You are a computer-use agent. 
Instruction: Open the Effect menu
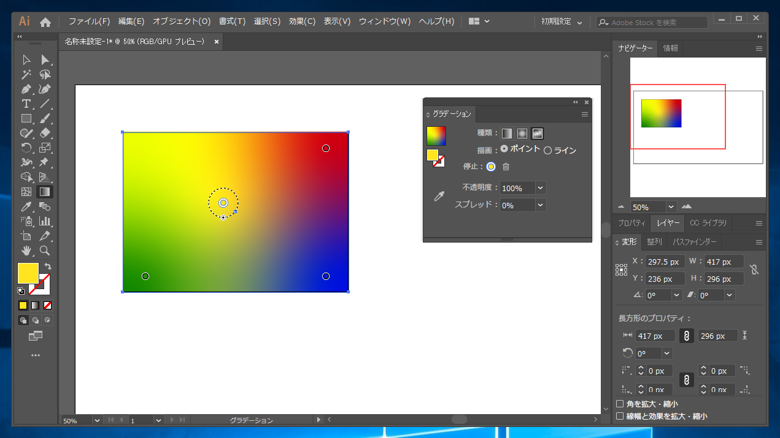click(302, 21)
